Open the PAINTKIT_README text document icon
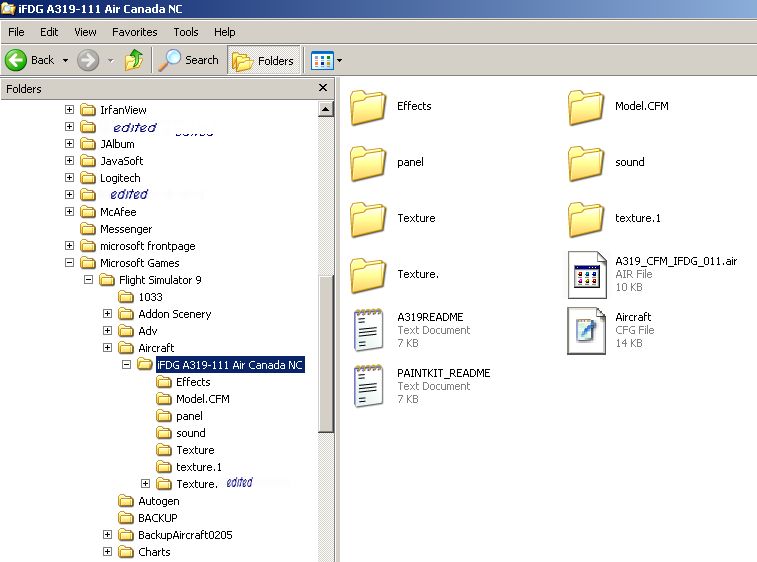757x562 pixels. click(x=368, y=386)
